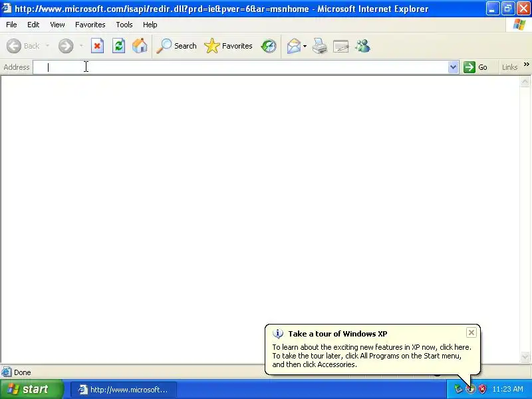The image size is (532, 399).
Task: Refresh the page with green arrows icon
Action: 118,46
